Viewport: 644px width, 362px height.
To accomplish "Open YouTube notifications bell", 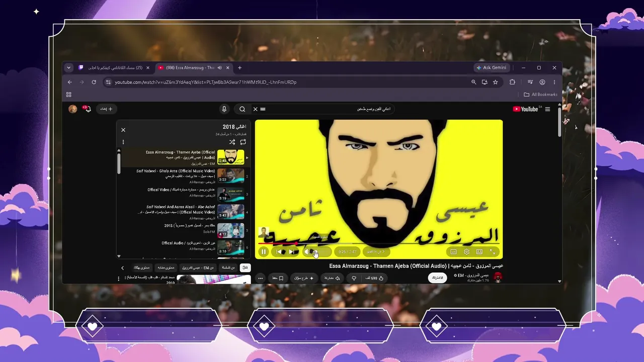I will tap(88, 109).
